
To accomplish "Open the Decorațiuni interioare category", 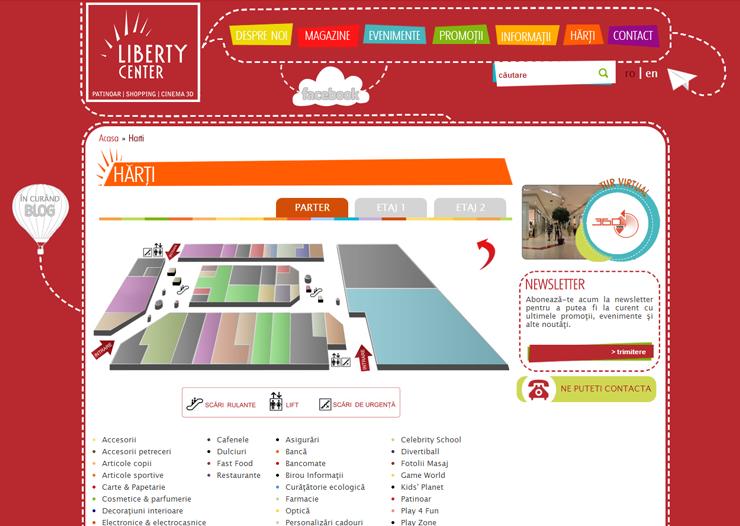I will pos(142,510).
